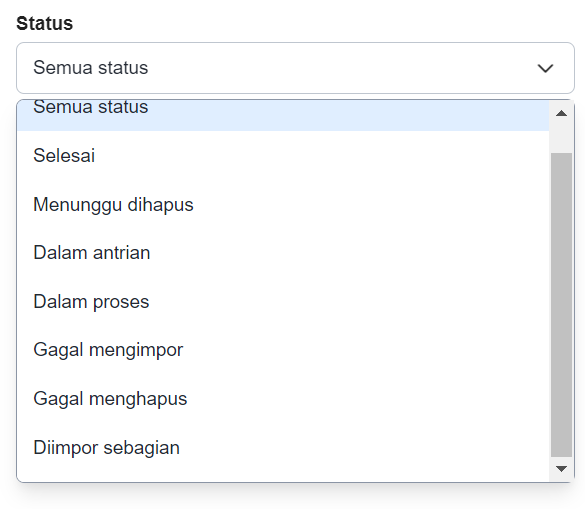Click the bold Status field label
The width and height of the screenshot is (585, 509).
click(44, 23)
